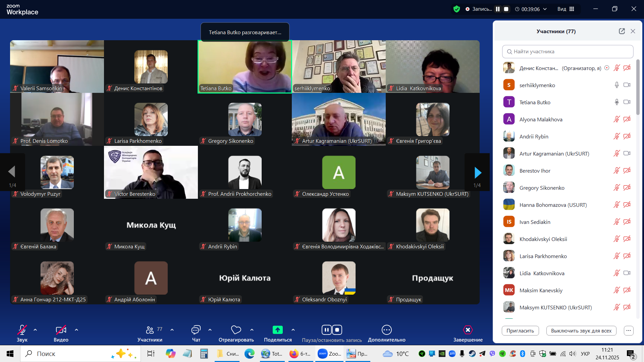The height and width of the screenshot is (362, 644).
Task: Click the React heart icon
Action: [236, 330]
